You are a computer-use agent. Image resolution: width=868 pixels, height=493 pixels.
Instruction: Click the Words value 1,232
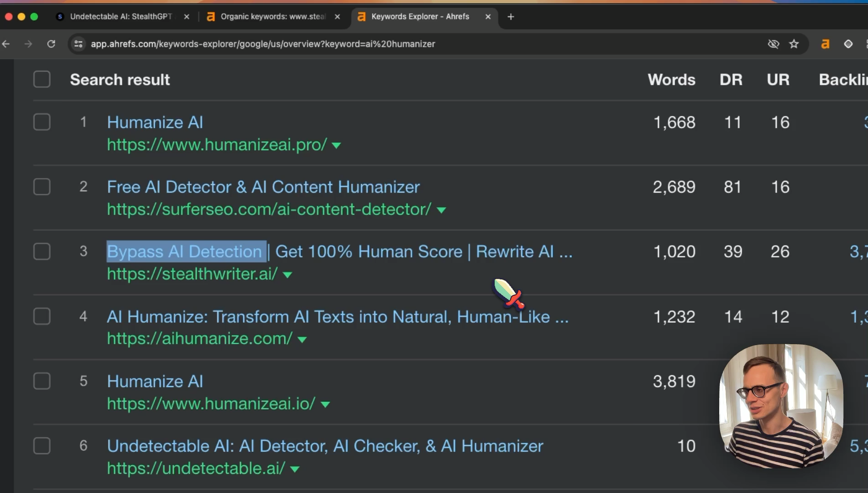pos(674,317)
